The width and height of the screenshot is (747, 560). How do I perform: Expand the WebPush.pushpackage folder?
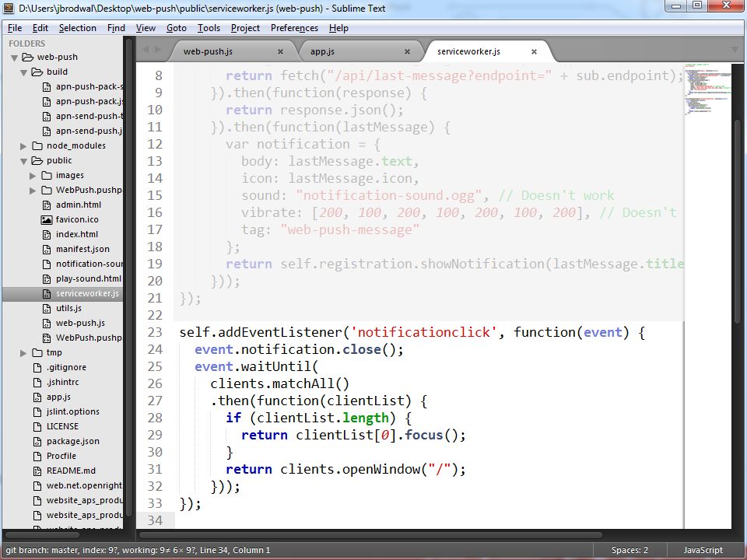[33, 191]
